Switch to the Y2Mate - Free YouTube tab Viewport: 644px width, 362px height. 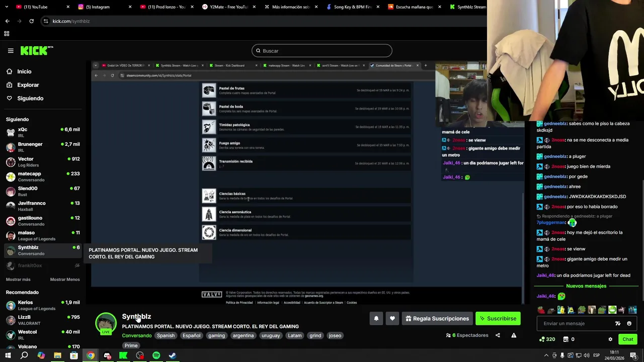pyautogui.click(x=229, y=7)
